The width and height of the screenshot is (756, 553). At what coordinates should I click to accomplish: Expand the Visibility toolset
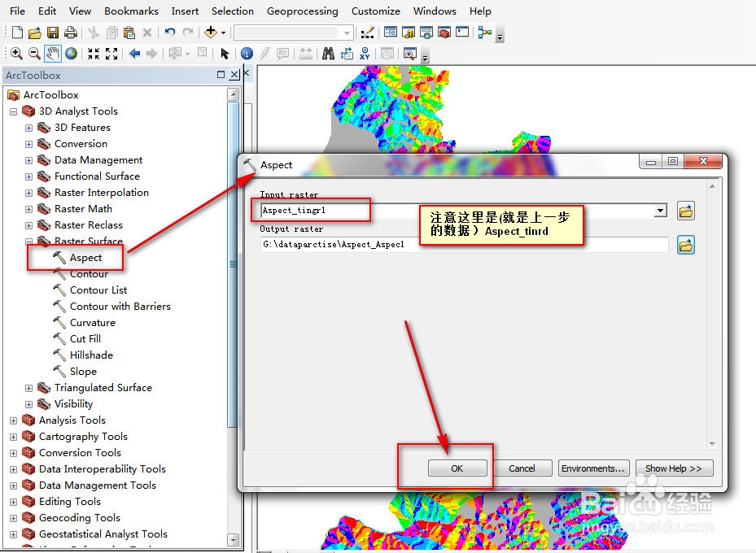pyautogui.click(x=29, y=405)
